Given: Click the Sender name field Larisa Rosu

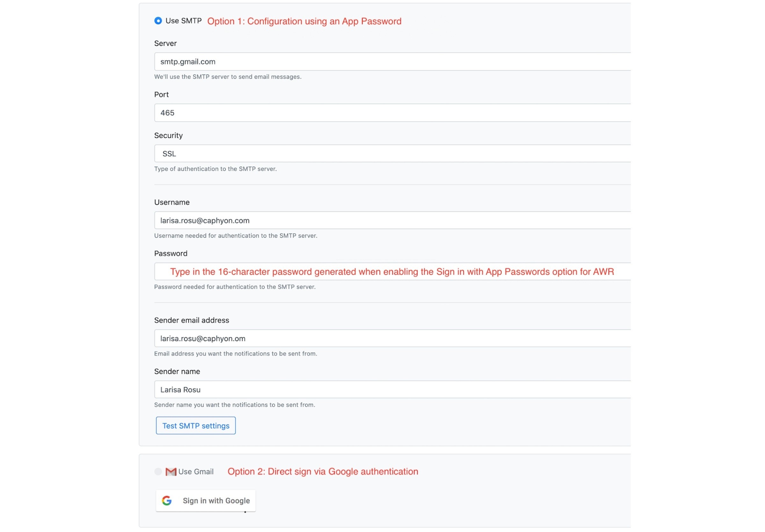Looking at the screenshot, I should (392, 390).
